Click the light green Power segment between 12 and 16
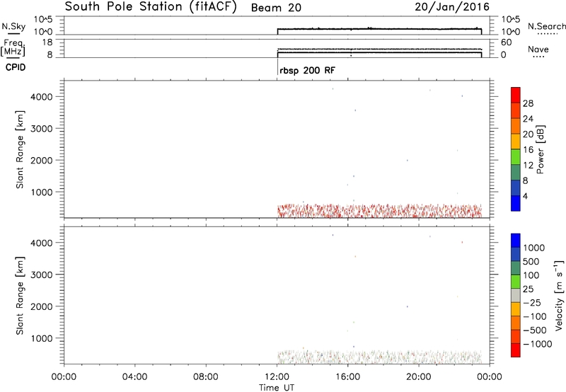This screenshot has height=392, width=566. click(516, 156)
